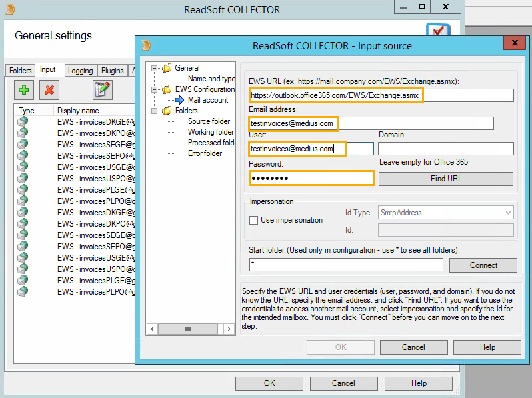Click the Type column header
Viewport: 532px width, 398px height.
tap(33, 111)
